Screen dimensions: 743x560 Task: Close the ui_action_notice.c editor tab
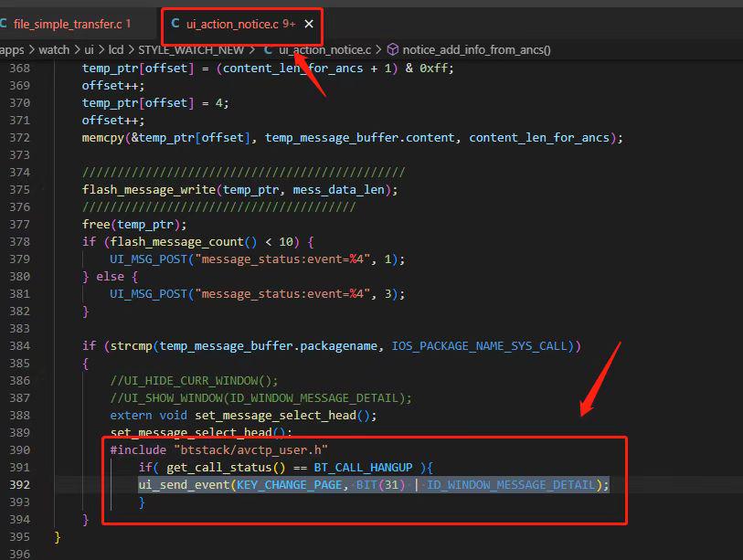(x=309, y=24)
